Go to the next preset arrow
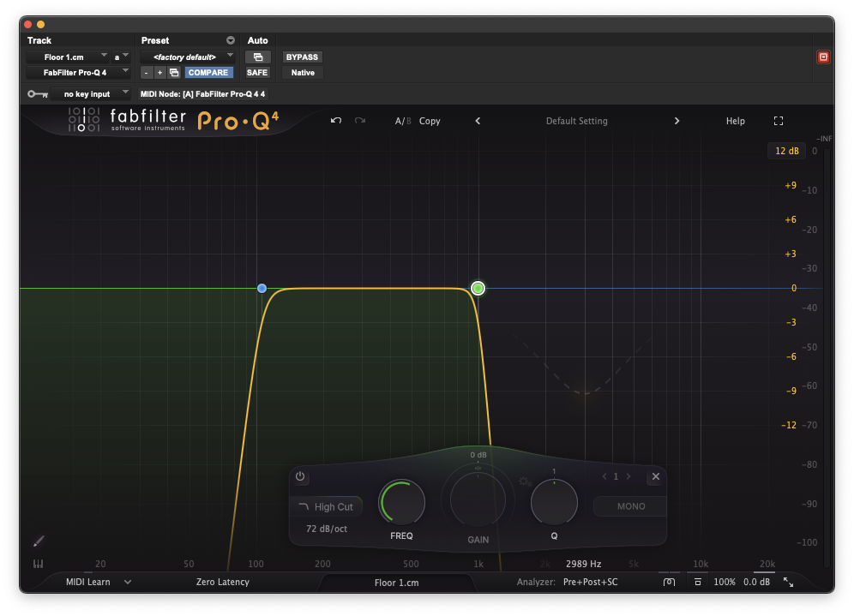The width and height of the screenshot is (854, 616). click(x=677, y=121)
